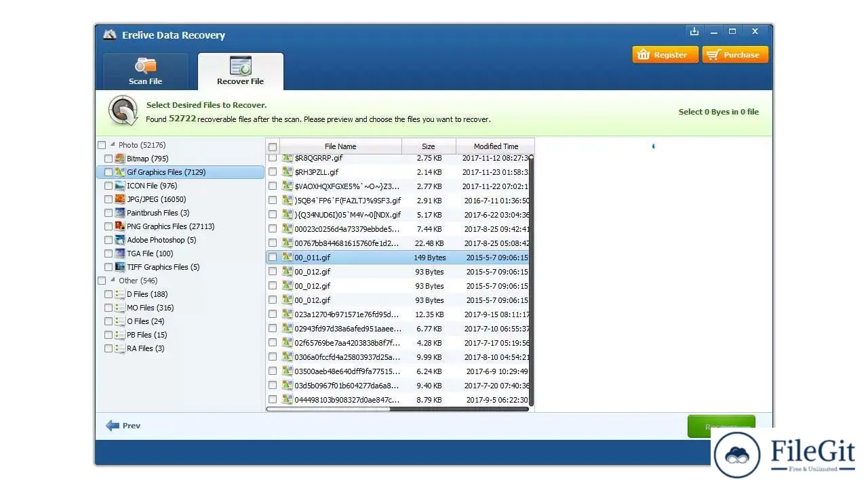Toggle the select-all checkbox in file list header
Viewport: 868px width, 488px height.
[x=273, y=146]
